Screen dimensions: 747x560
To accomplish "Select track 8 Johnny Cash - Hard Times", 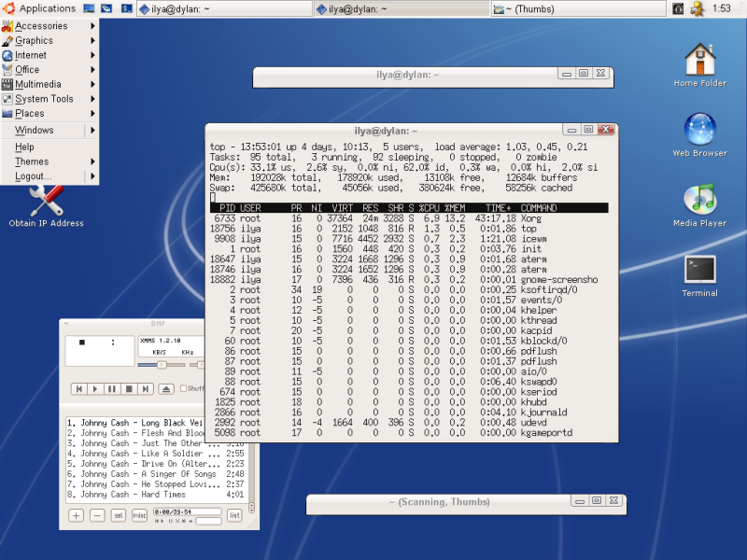I will [x=155, y=495].
